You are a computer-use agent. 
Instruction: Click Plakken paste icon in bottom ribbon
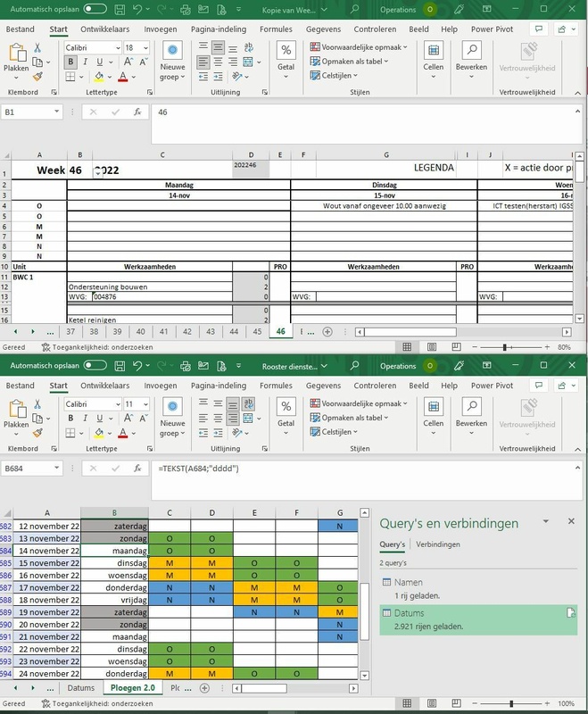pos(17,410)
